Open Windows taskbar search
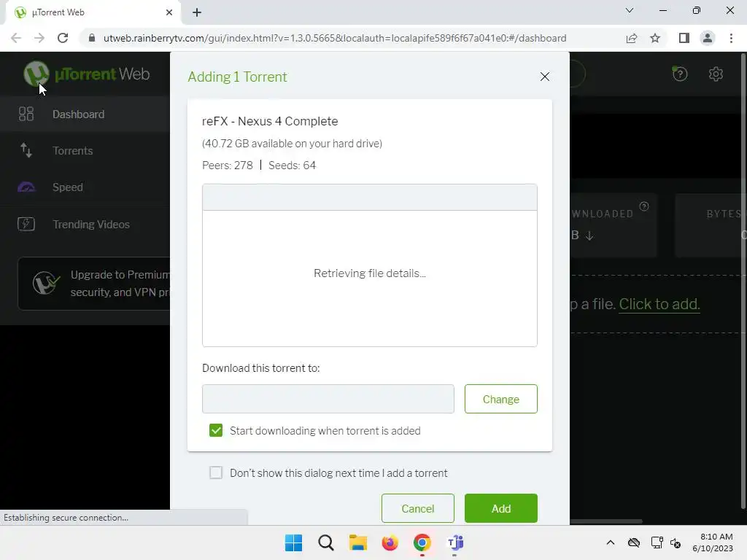 tap(326, 542)
